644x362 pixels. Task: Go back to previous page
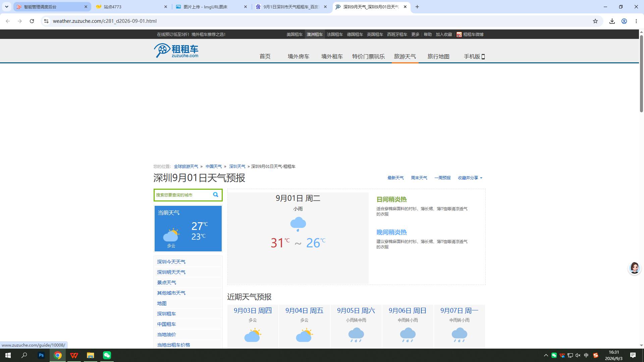[8, 21]
